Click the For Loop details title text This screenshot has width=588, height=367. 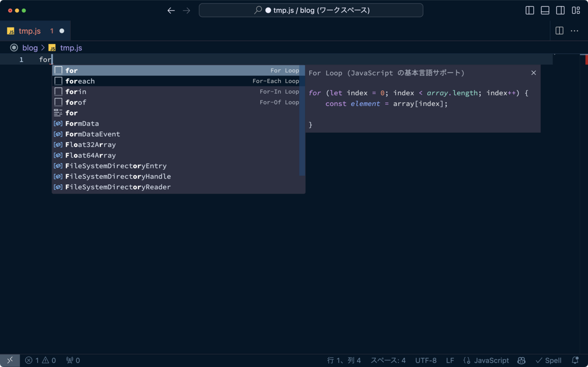tap(386, 73)
